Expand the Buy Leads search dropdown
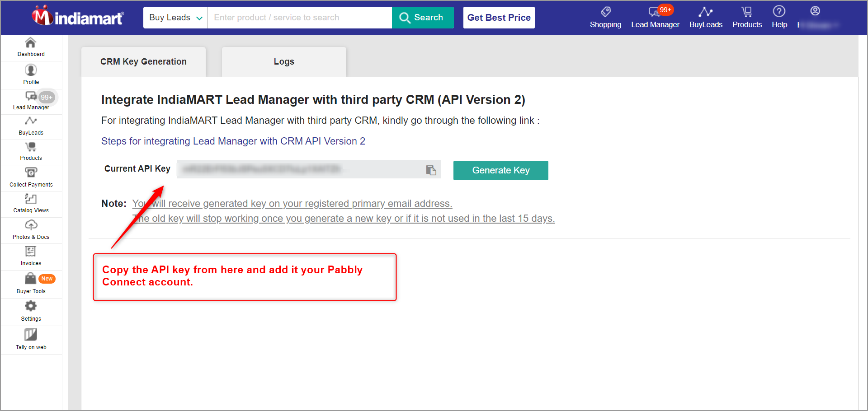Viewport: 868px width, 411px height. 175,18
